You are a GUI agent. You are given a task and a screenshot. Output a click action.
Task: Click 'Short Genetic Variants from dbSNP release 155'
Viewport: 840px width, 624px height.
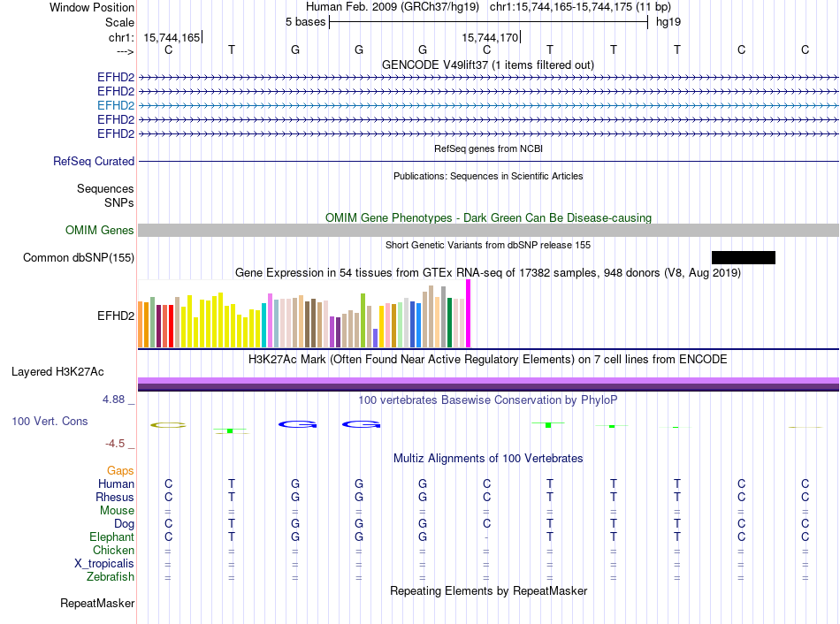click(x=488, y=245)
